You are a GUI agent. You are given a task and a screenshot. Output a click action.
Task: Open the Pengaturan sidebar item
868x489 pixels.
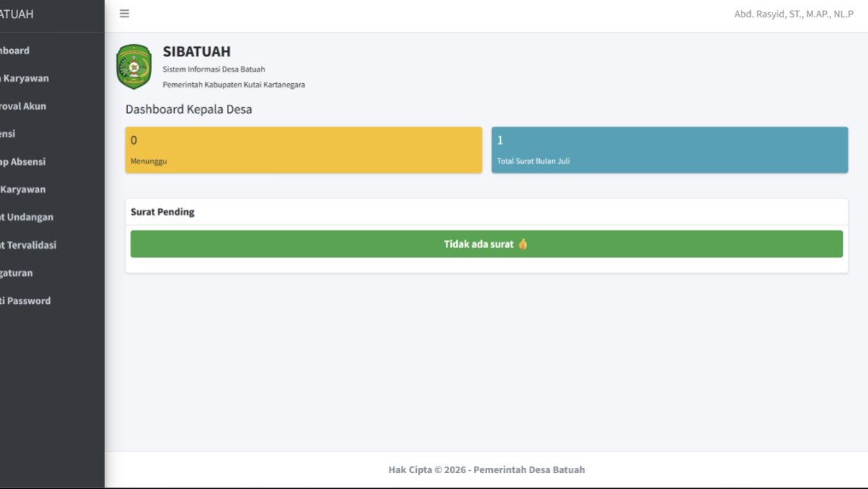click(x=17, y=273)
